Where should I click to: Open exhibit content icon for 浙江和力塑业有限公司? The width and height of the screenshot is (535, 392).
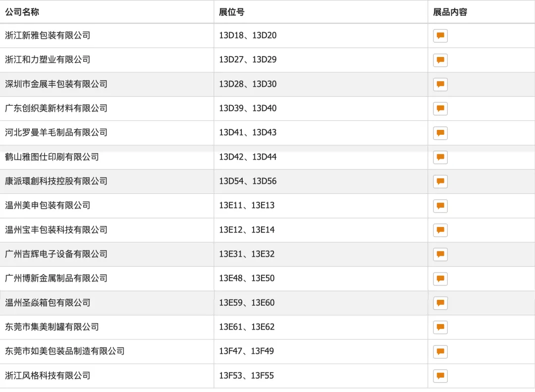pyautogui.click(x=440, y=60)
